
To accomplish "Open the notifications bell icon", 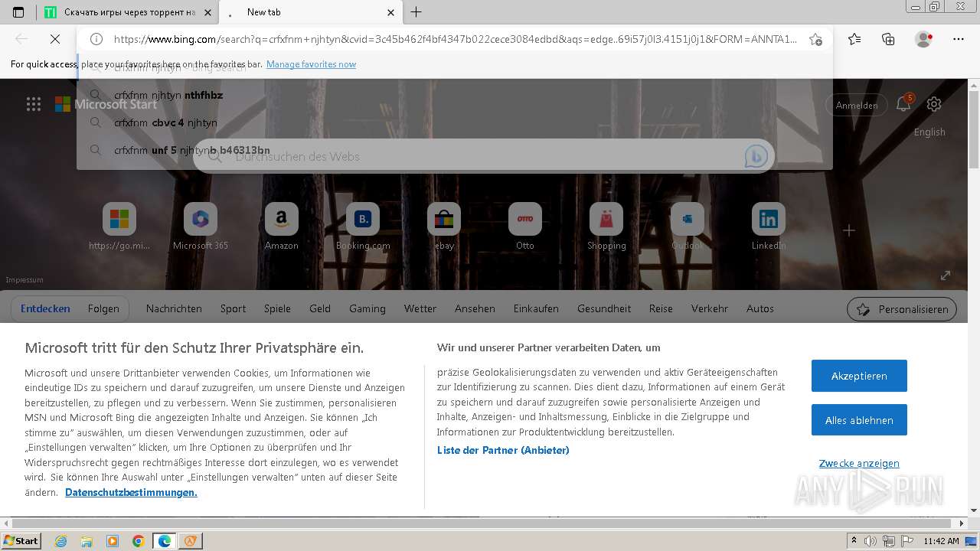I will coord(903,104).
